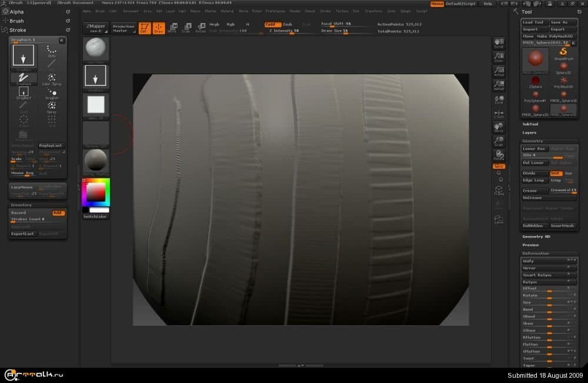Image resolution: width=588 pixels, height=383 pixels.
Task: Pick a color in the color picker square
Action: pos(96,192)
